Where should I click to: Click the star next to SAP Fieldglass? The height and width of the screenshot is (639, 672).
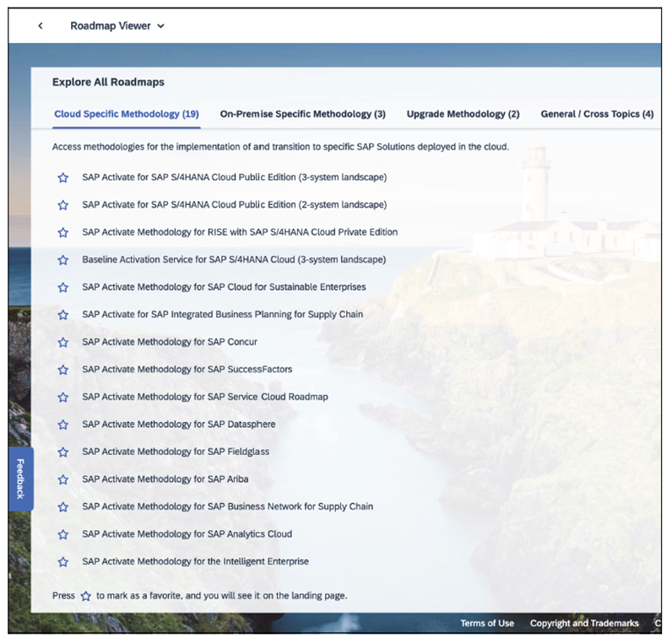pos(63,452)
